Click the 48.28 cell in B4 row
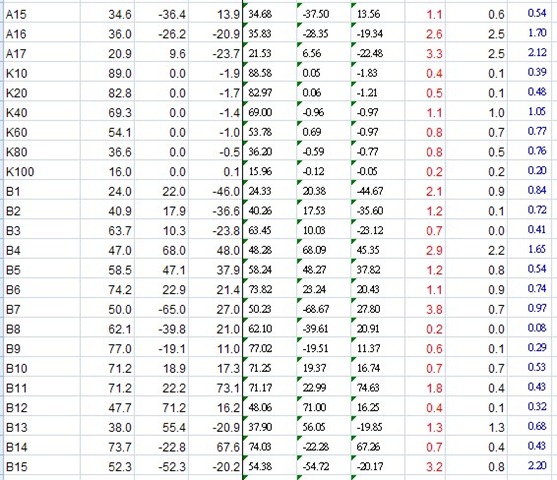Viewport: 557px width, 480px height. pos(260,250)
